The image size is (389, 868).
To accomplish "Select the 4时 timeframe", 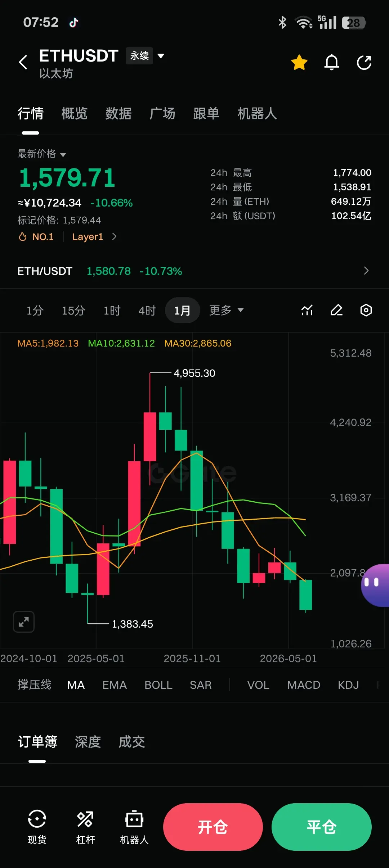I will [x=147, y=310].
